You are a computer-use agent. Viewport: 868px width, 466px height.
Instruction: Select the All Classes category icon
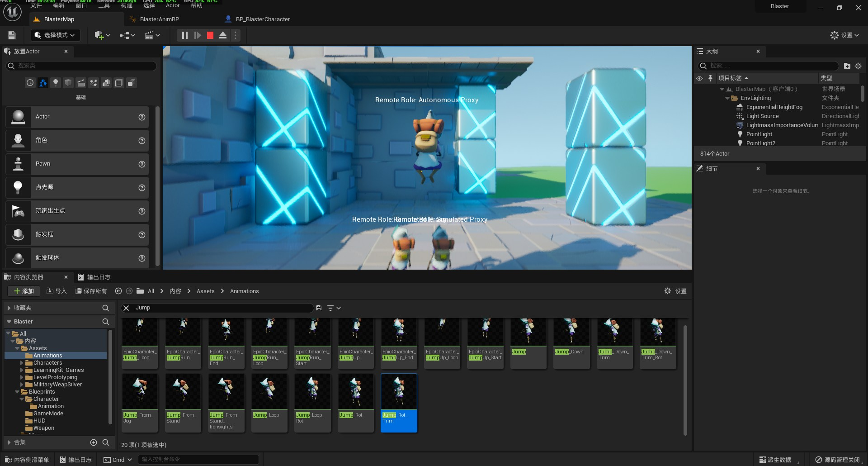[132, 83]
